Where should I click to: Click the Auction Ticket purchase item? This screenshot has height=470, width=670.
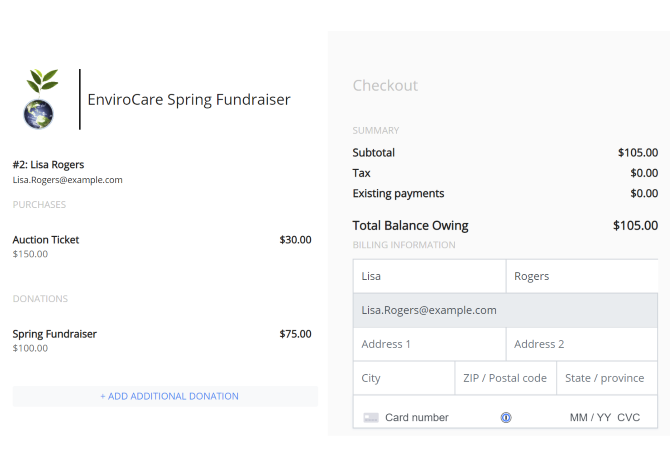click(x=162, y=246)
